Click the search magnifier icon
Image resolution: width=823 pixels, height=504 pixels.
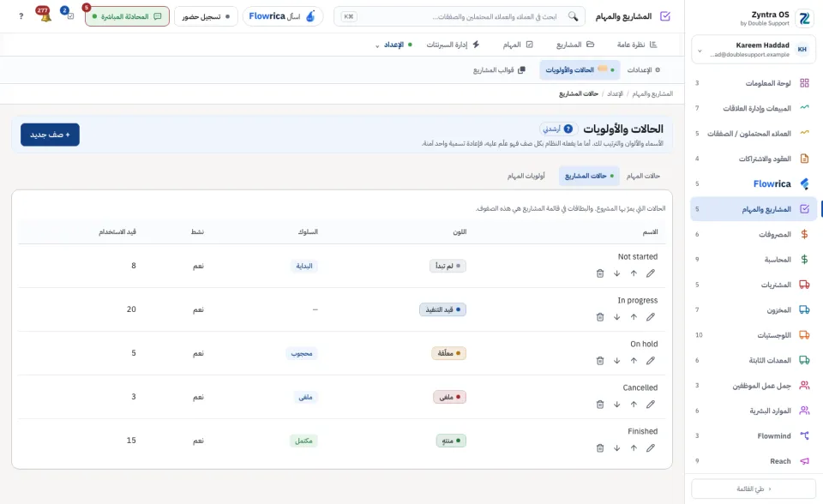[573, 16]
